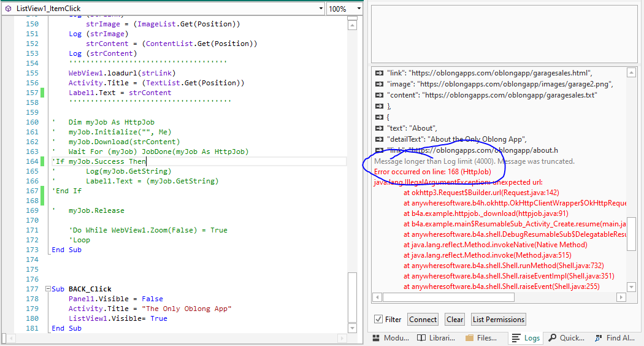Click the "Error occurred on line: 168 (HttpJob)" log line
Image resolution: width=644 pixels, height=346 pixels.
click(x=432, y=172)
